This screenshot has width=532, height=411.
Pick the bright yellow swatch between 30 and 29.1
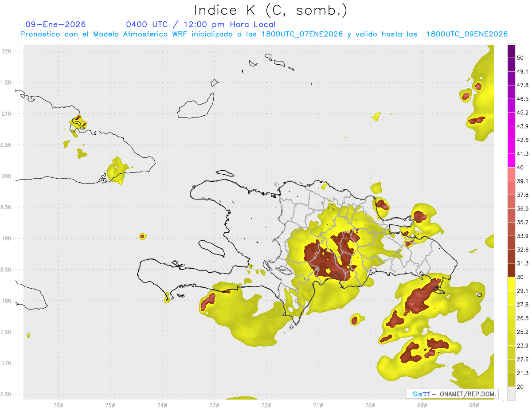[x=511, y=284]
